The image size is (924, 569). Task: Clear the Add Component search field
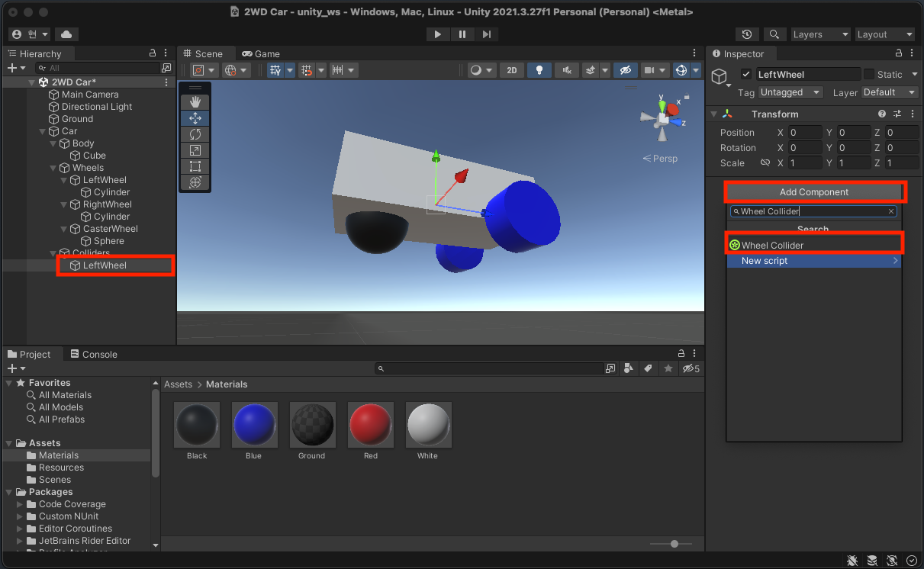coord(890,211)
